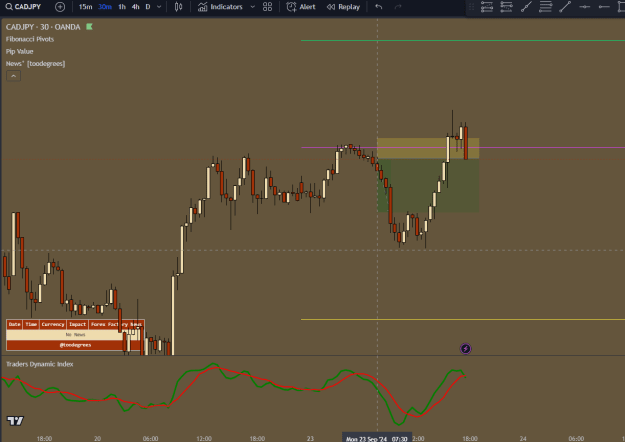The width and height of the screenshot is (625, 442).
Task: Click the Currency header in news table
Action: coord(53,324)
